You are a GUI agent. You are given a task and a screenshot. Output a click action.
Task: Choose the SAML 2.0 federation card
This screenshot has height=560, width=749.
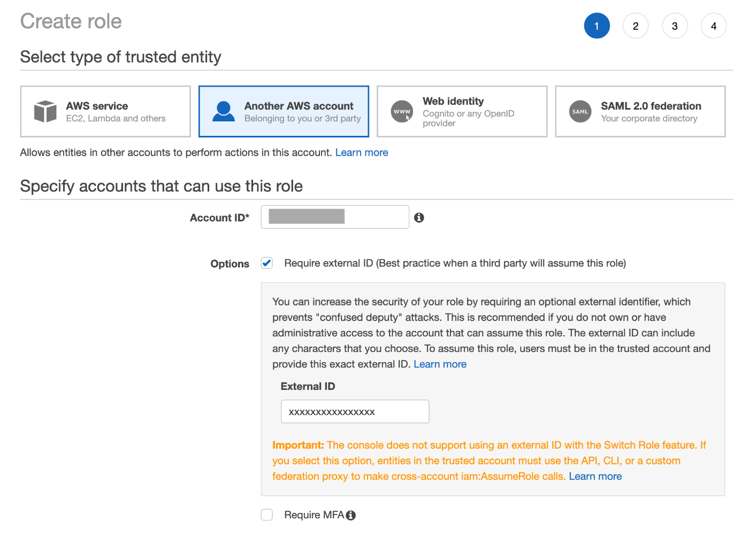pyautogui.click(x=640, y=111)
